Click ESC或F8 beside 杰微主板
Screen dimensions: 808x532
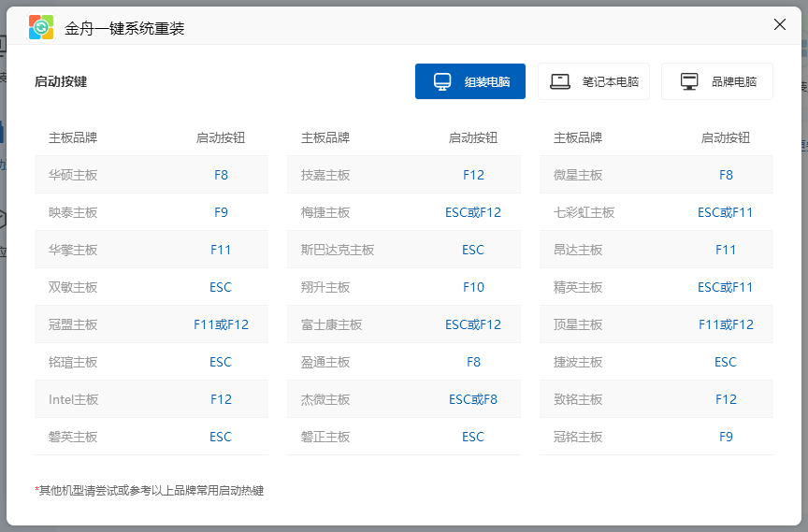point(473,399)
